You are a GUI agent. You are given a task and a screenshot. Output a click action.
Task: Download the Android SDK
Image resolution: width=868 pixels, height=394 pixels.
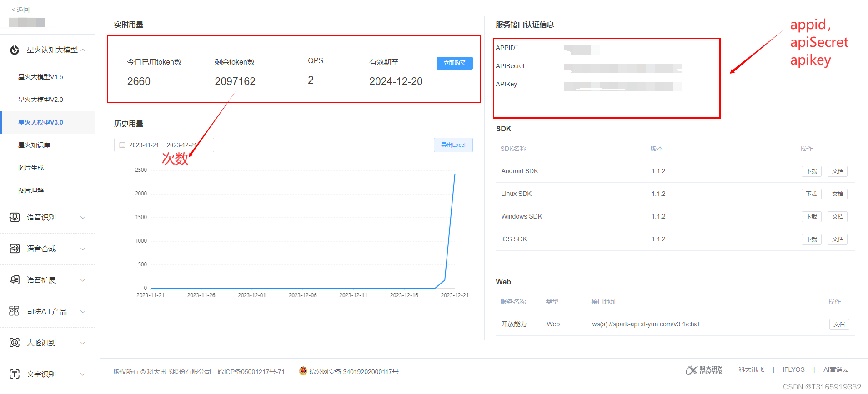[811, 171]
